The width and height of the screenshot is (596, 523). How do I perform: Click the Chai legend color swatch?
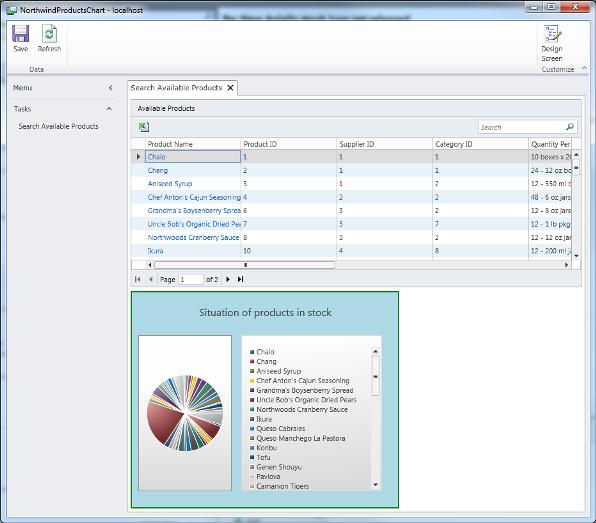[252, 352]
